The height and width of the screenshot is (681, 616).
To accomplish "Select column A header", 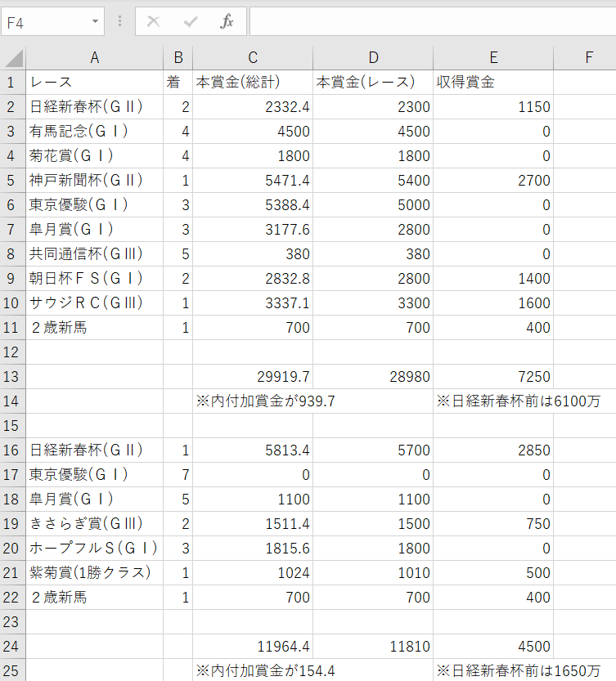I will coord(94,57).
